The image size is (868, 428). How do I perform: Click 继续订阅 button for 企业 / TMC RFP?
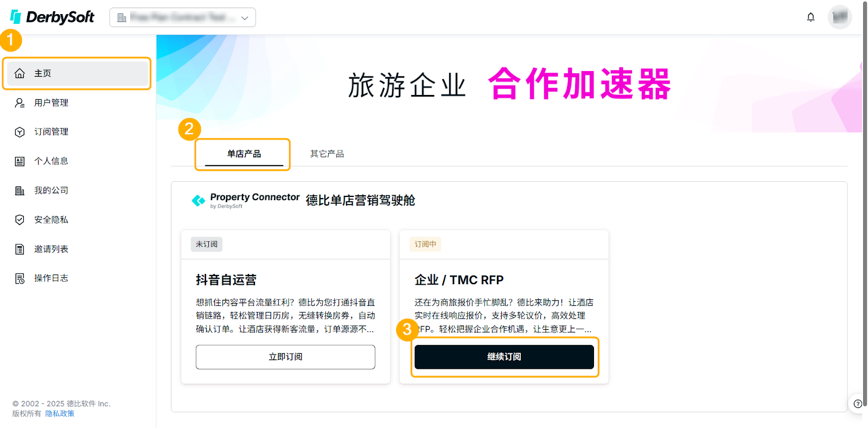(x=504, y=357)
